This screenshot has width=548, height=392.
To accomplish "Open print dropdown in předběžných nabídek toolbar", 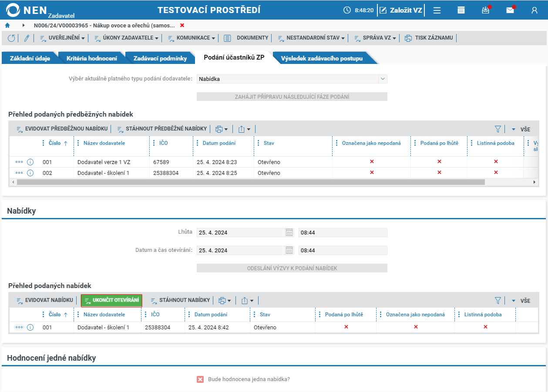I will pos(222,129).
